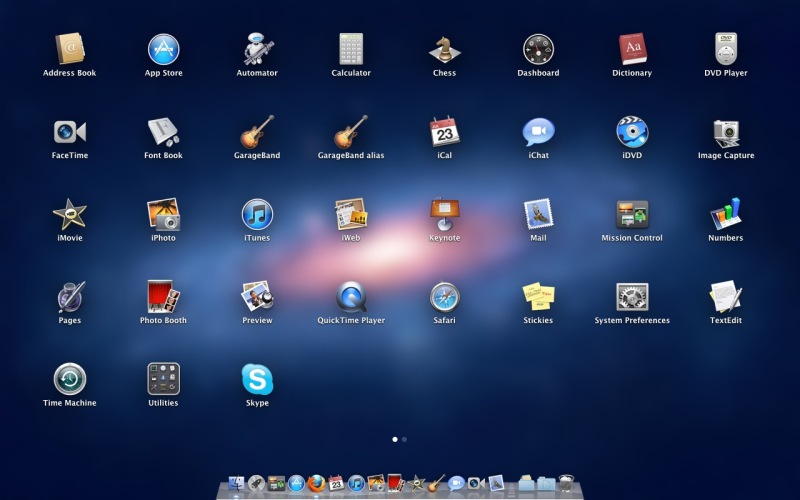Launch the Dictionary app
The image size is (800, 500).
coord(632,49)
